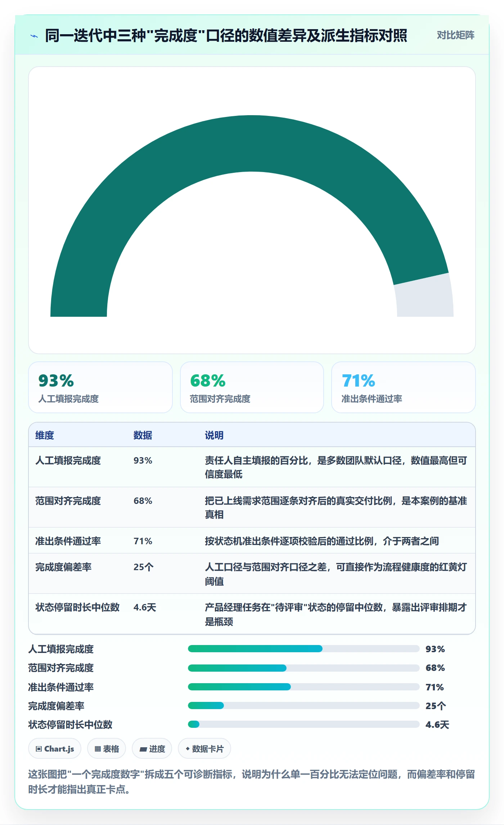Screen dimensions: 504x825
Task: Click the description starting 按状态机准出条件
Action: pos(322,541)
